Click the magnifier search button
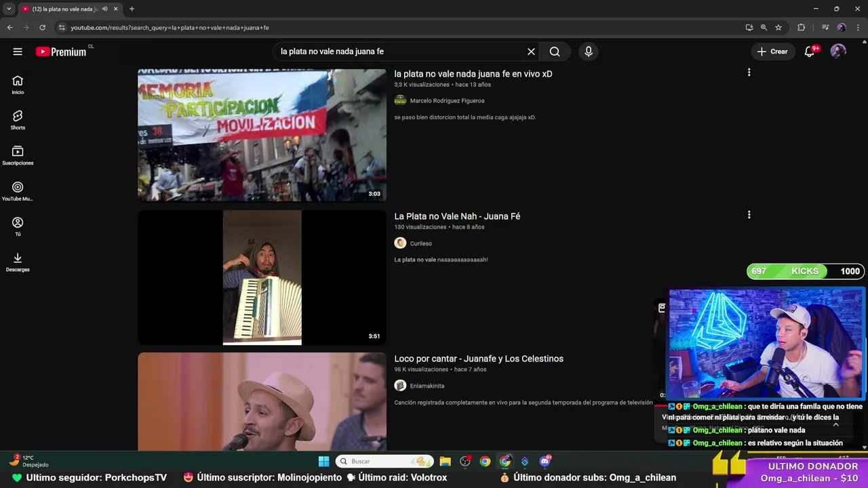This screenshot has width=868, height=488. (x=555, y=52)
